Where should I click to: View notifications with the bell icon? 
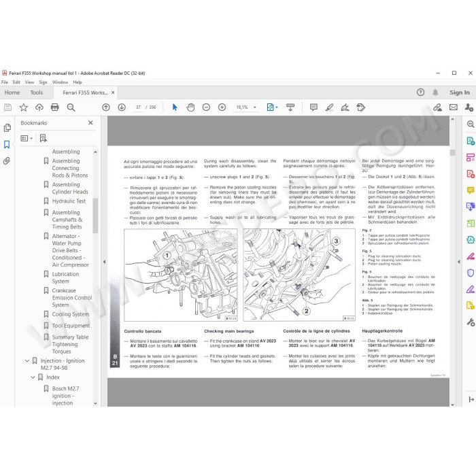click(x=435, y=92)
